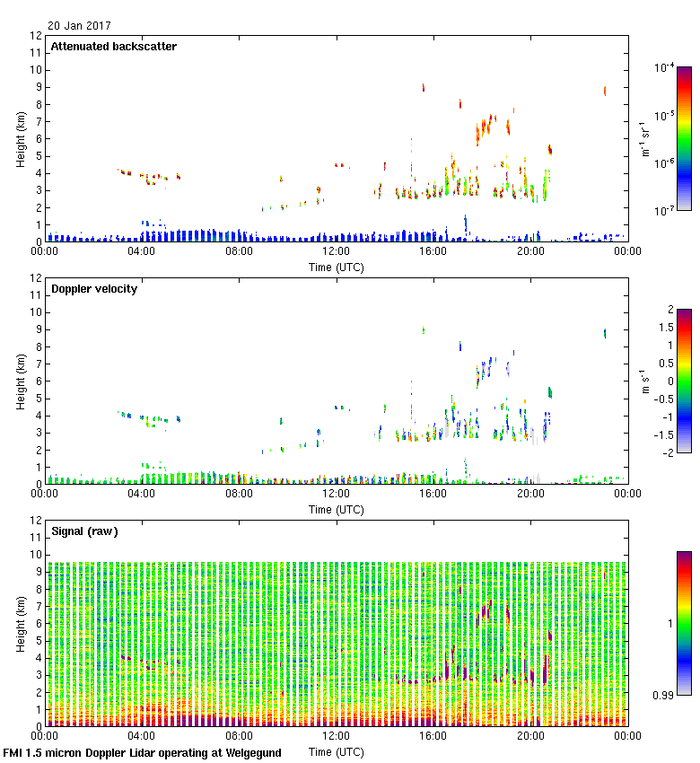
Task: Click "Height (km)" axis label of Doppler velocity plot
Action: [x=20, y=381]
